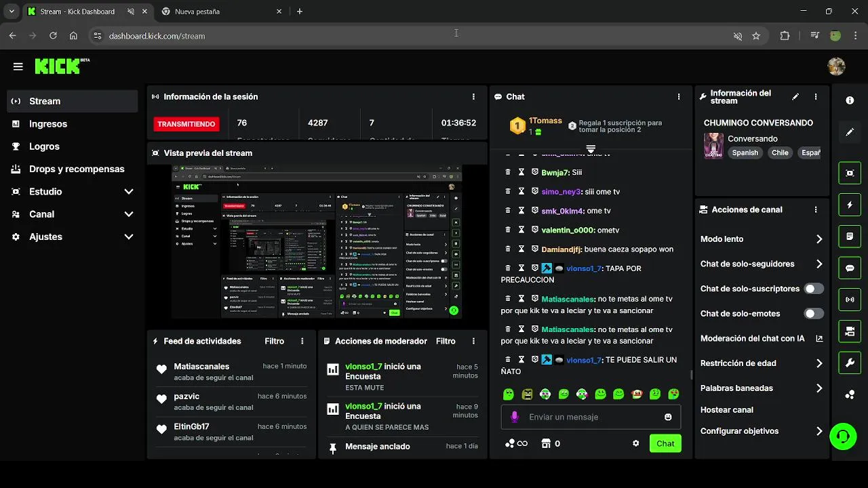The width and height of the screenshot is (868, 488).
Task: Open the gift shop icon below chat
Action: coord(546,443)
